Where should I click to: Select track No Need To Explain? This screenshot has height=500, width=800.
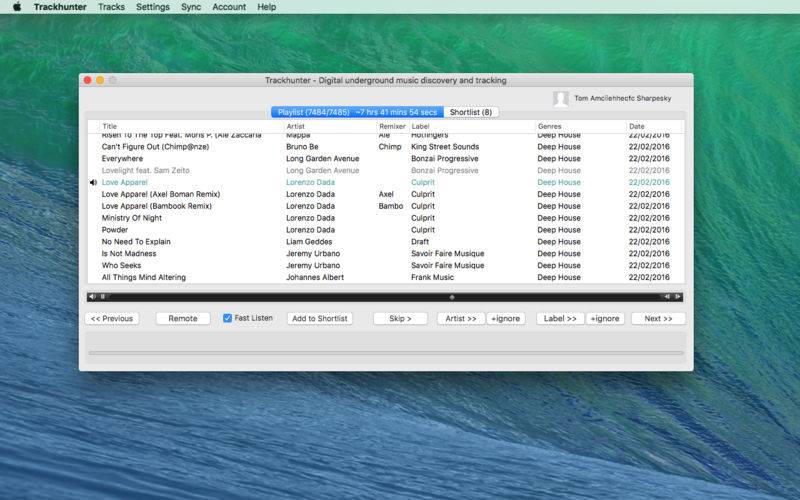pyautogui.click(x=136, y=242)
